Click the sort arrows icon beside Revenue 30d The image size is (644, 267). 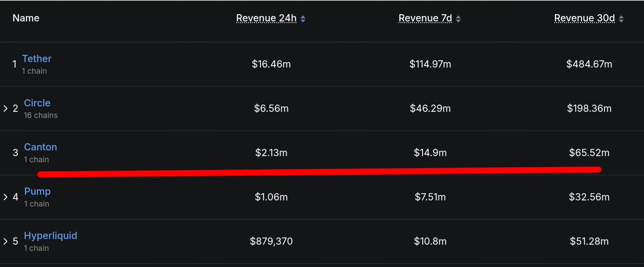coord(621,19)
